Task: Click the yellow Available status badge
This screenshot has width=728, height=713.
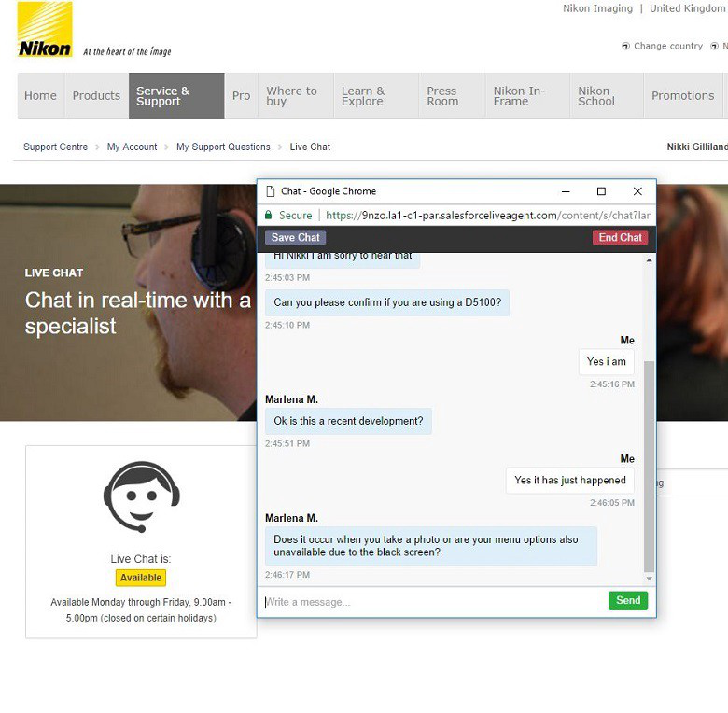Action: pos(141,578)
